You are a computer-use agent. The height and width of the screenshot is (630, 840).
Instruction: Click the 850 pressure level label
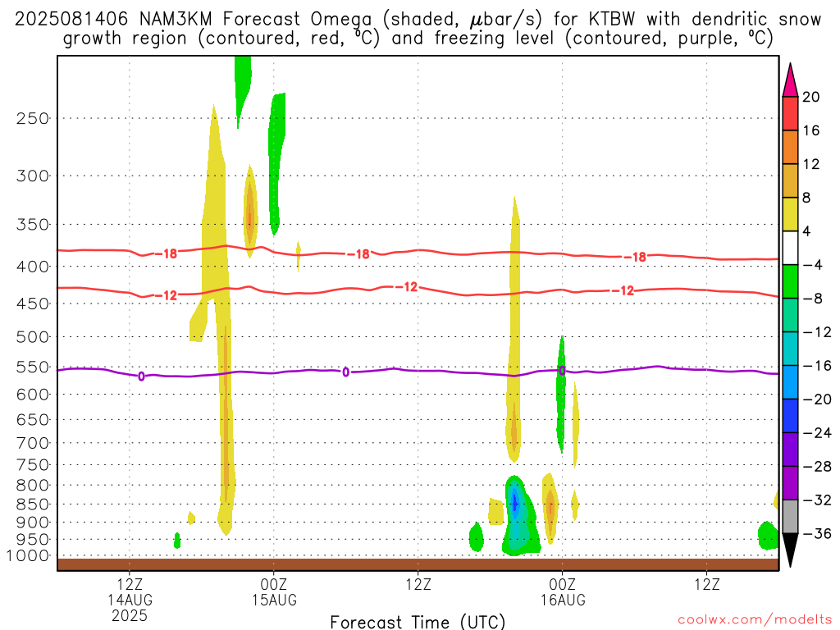coord(33,504)
